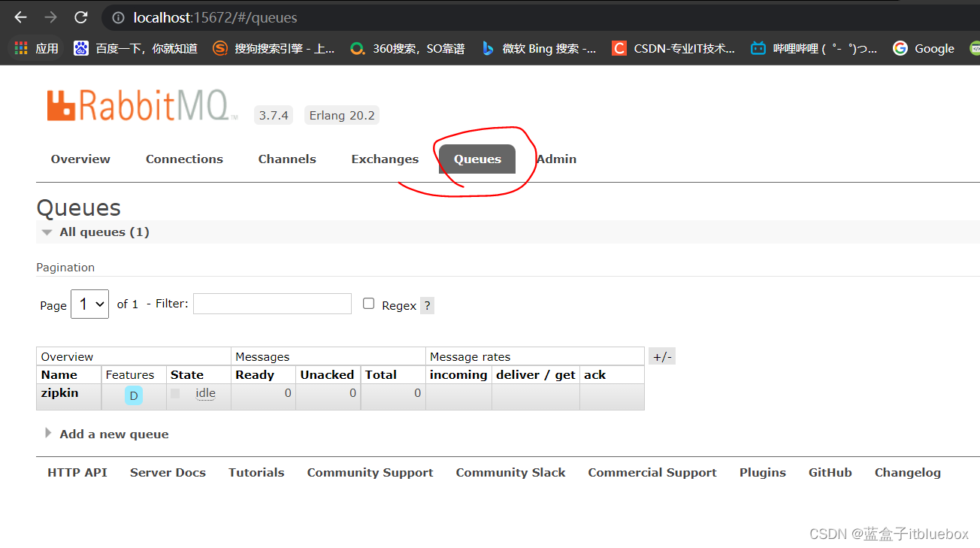The image size is (980, 548).
Task: Click the 3.7.4 version label
Action: [274, 115]
